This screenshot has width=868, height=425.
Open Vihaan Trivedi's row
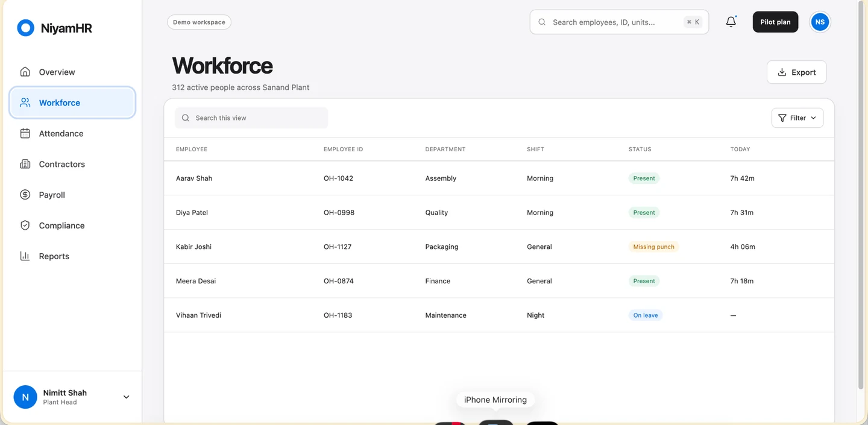point(499,315)
